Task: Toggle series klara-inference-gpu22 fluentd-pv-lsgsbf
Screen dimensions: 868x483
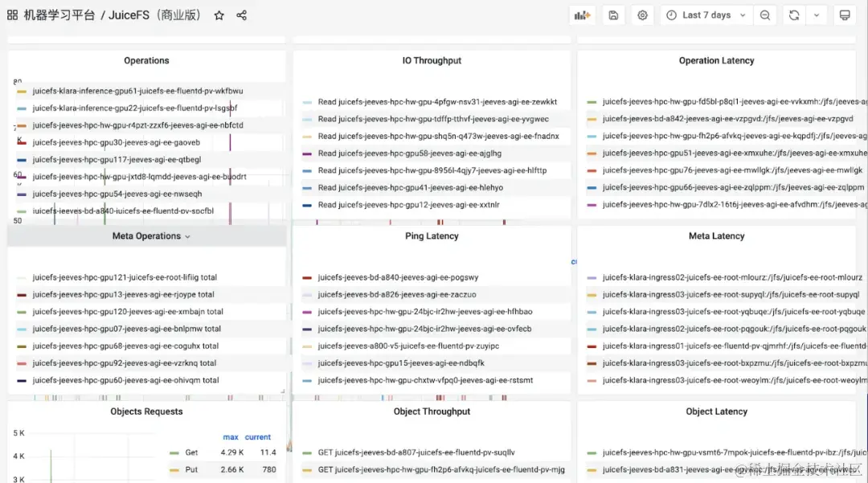Action: point(134,108)
